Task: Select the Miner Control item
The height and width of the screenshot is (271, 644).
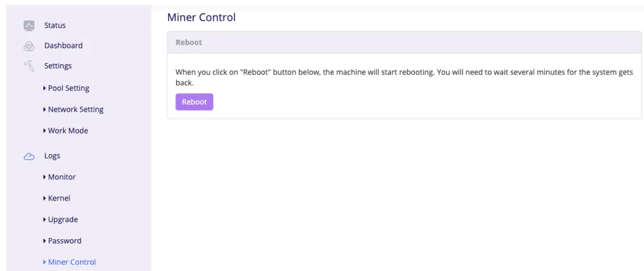Action: pyautogui.click(x=69, y=262)
